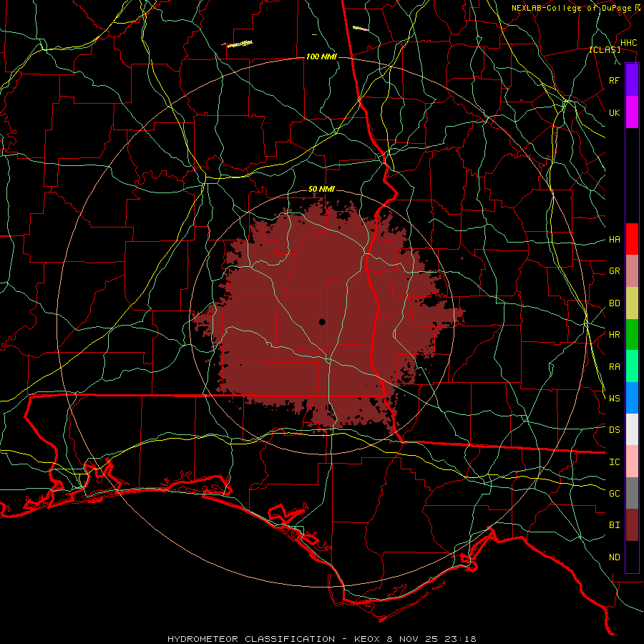
Task: Click the BI dark red legend swatch
Action: 632,525
